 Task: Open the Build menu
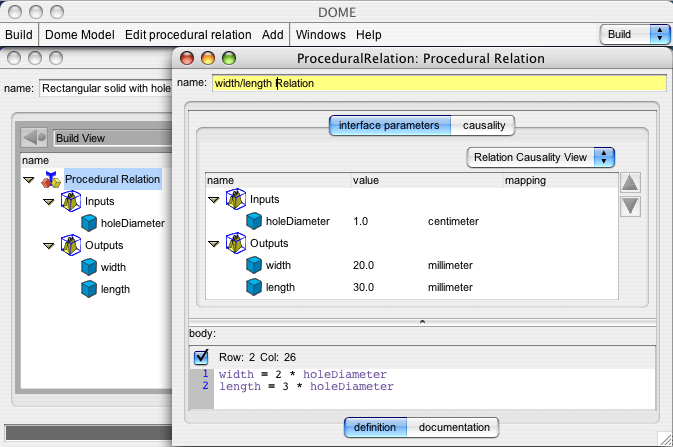click(x=19, y=34)
